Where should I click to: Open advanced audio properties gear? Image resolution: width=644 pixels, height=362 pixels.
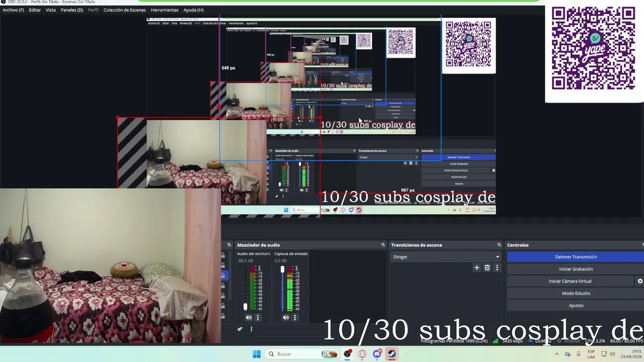(240, 329)
